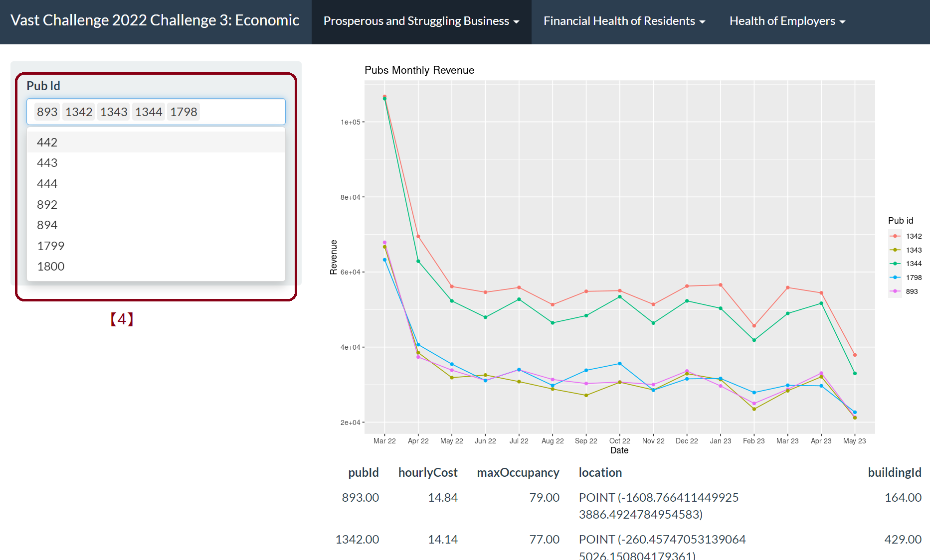Click the selected 893 tag in Pub Id field
This screenshot has height=560, width=930.
47,112
